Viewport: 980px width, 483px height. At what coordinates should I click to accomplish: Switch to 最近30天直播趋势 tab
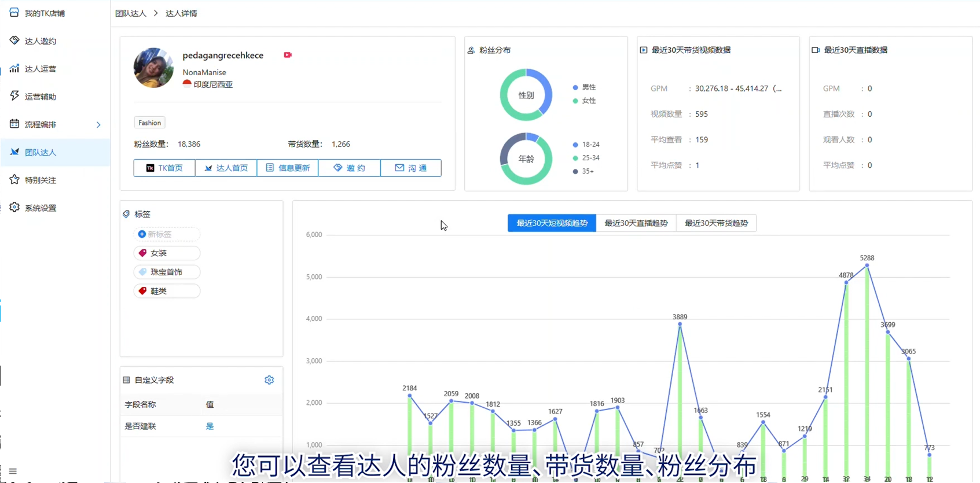click(636, 223)
